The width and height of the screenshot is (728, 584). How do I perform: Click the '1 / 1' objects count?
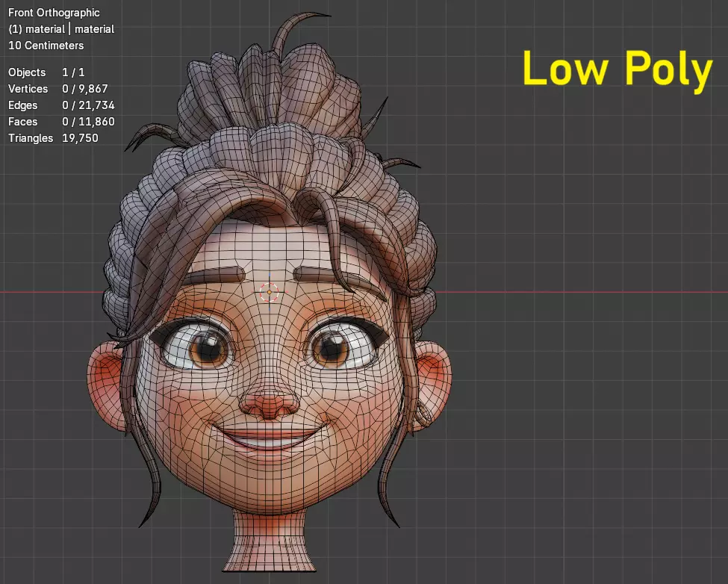pos(73,72)
